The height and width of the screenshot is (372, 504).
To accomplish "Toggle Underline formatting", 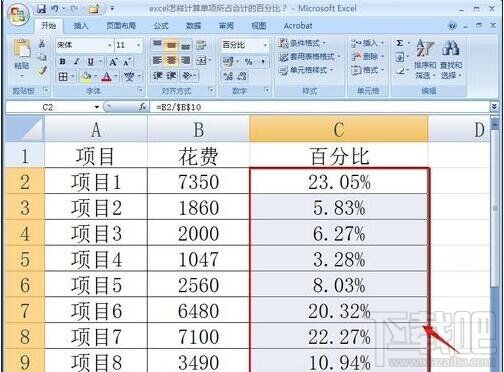I will tap(91, 62).
